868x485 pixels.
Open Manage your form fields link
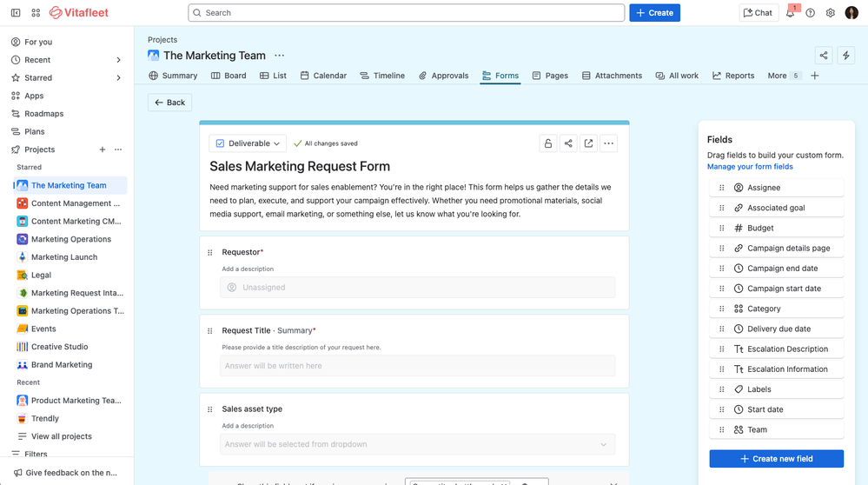[750, 167]
